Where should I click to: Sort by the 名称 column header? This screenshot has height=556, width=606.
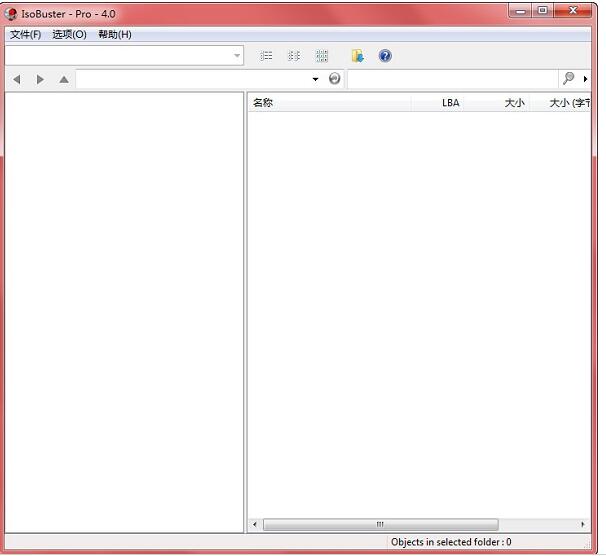(329, 103)
